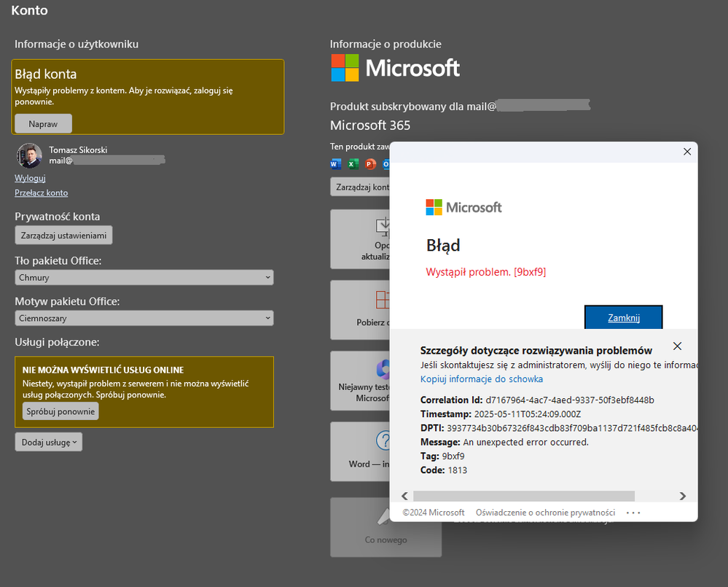Click the Zamknij button in error dialog
Image resolution: width=728 pixels, height=587 pixels.
(624, 318)
